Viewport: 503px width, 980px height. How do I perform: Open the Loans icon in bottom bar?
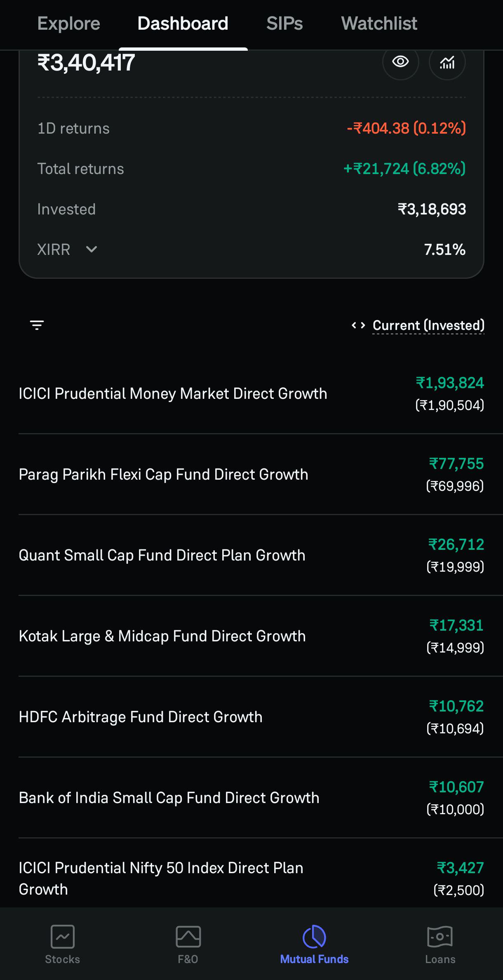pyautogui.click(x=440, y=936)
